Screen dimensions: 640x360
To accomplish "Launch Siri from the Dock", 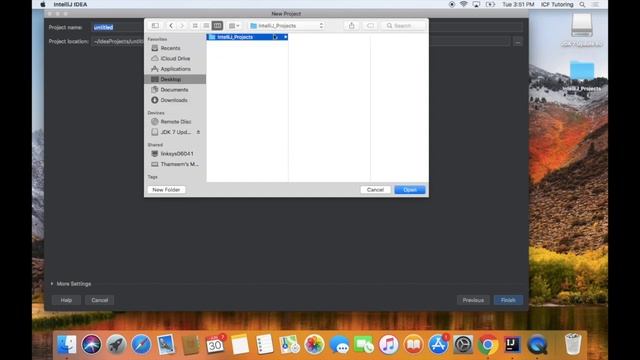I will 91,344.
